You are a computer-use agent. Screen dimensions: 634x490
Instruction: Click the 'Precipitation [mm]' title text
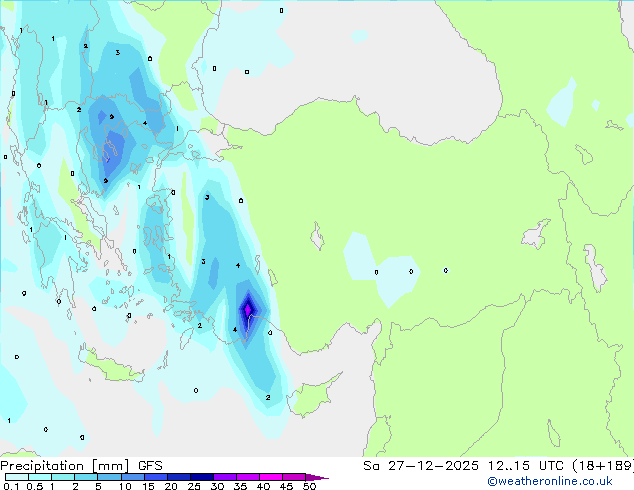[65, 466]
